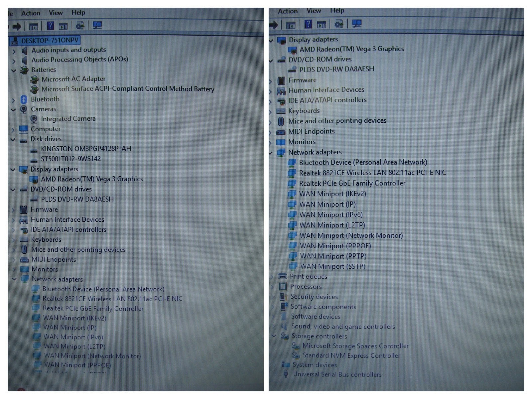Select the Universal Serial Bus controllers category
The height and width of the screenshot is (399, 532).
click(337, 375)
